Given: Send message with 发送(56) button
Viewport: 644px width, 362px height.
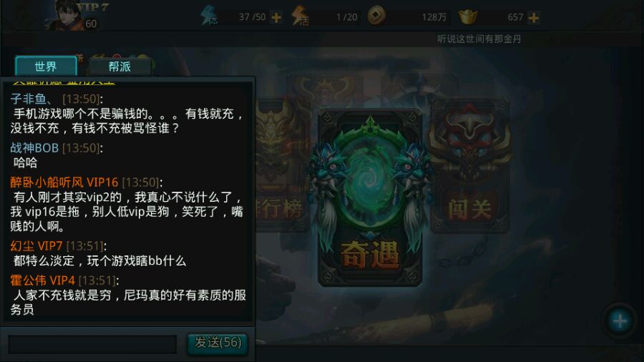Looking at the screenshot, I should [x=218, y=343].
